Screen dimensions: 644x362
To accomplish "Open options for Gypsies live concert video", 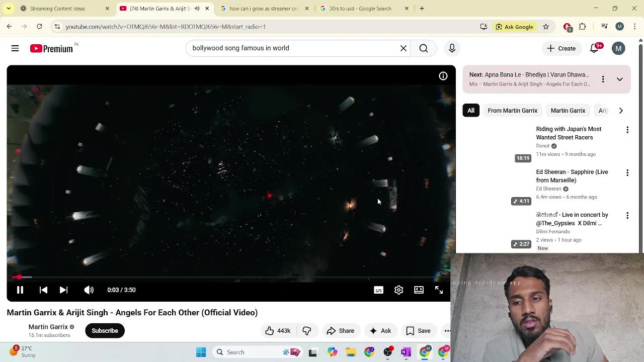I will (627, 216).
